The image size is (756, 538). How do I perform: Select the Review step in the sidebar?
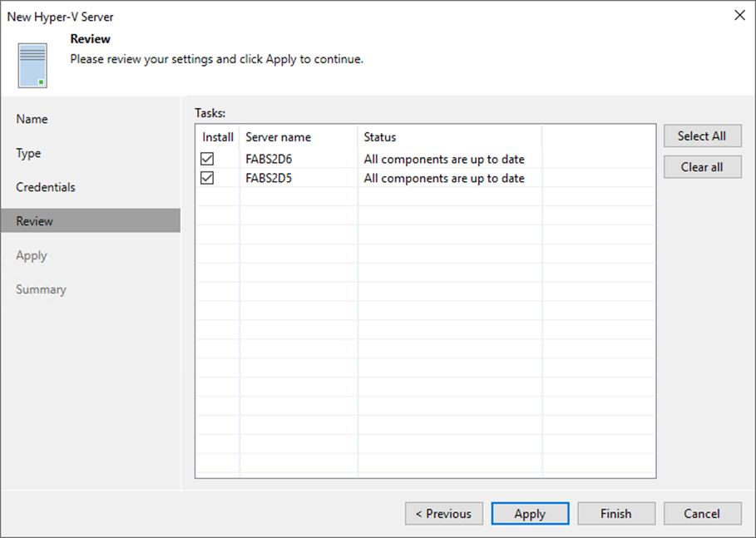click(x=34, y=220)
